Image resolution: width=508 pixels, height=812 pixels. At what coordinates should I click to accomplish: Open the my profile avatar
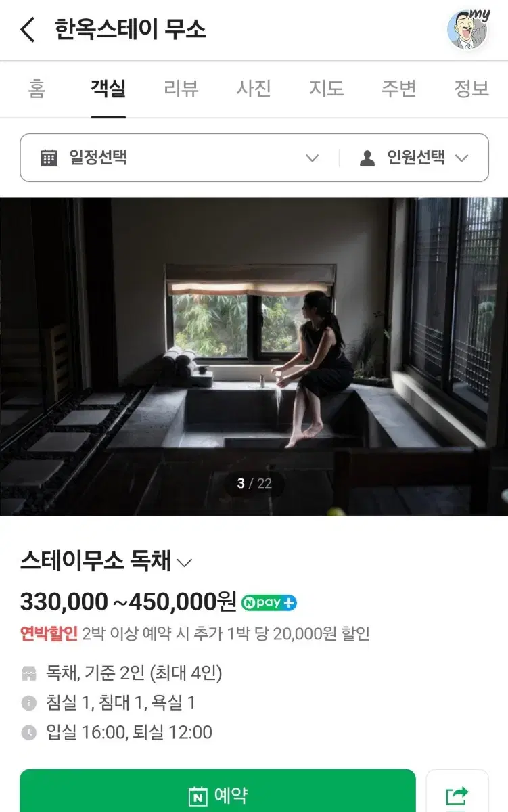468,30
